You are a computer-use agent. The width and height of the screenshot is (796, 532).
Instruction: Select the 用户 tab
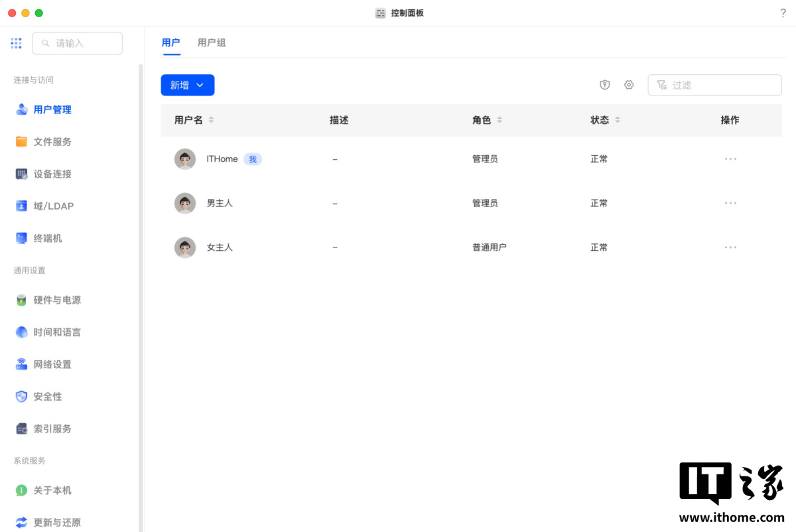click(x=170, y=42)
